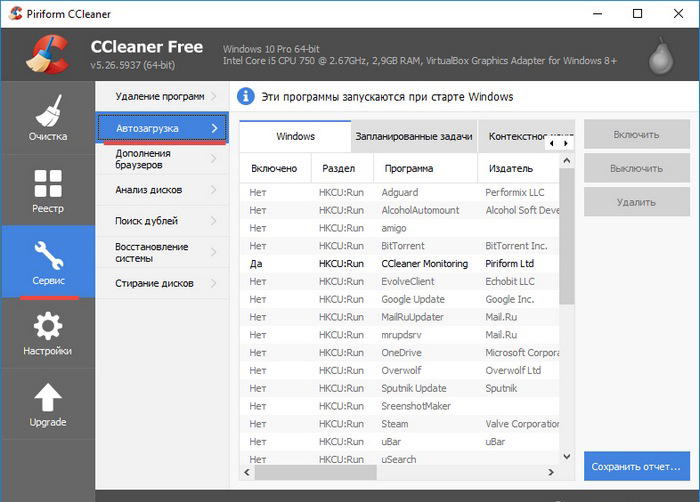Click the CCleaner title bar app icon
700x502 pixels.
point(15,13)
